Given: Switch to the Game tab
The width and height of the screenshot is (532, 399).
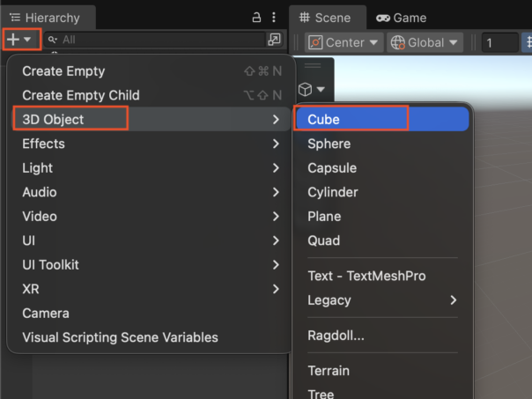Looking at the screenshot, I should pos(402,18).
